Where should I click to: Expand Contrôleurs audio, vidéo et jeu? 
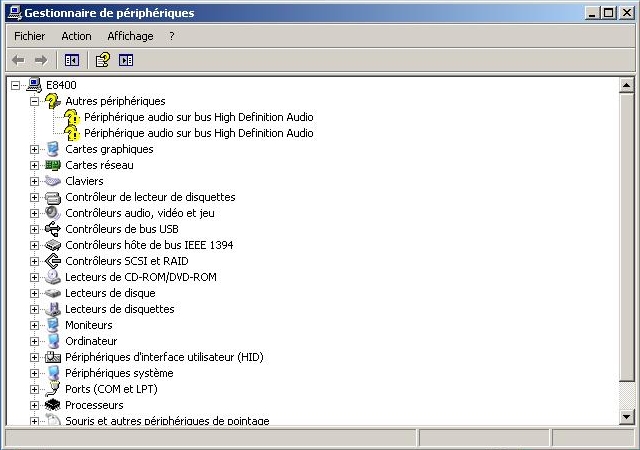pyautogui.click(x=34, y=214)
